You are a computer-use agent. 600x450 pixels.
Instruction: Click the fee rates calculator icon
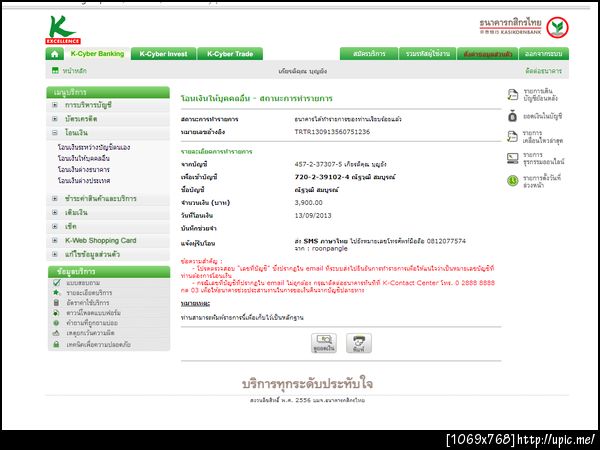point(56,303)
